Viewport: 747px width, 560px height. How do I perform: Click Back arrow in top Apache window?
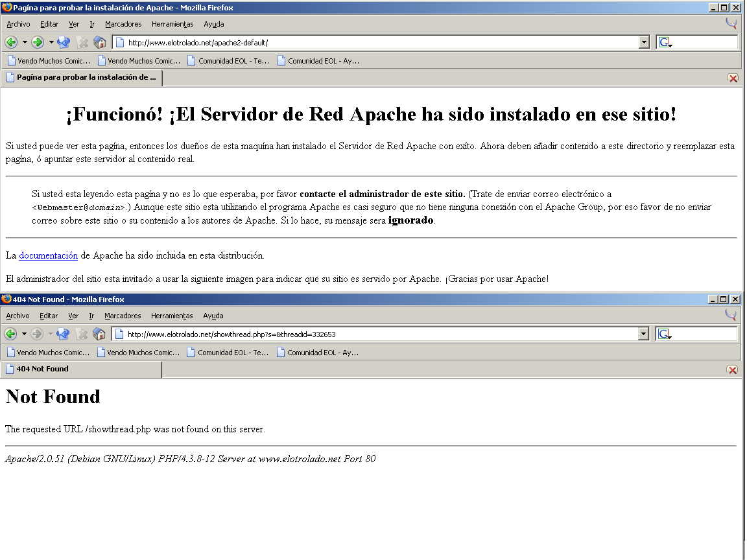11,42
